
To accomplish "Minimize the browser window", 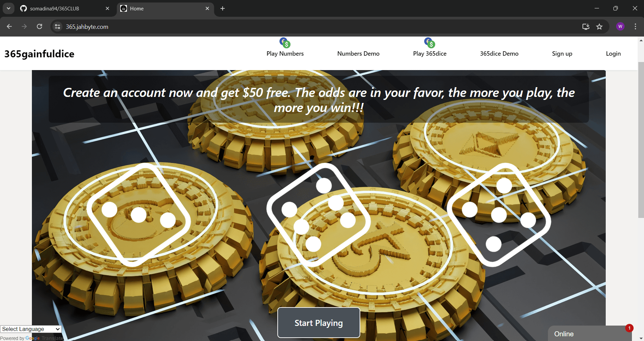I will (597, 8).
